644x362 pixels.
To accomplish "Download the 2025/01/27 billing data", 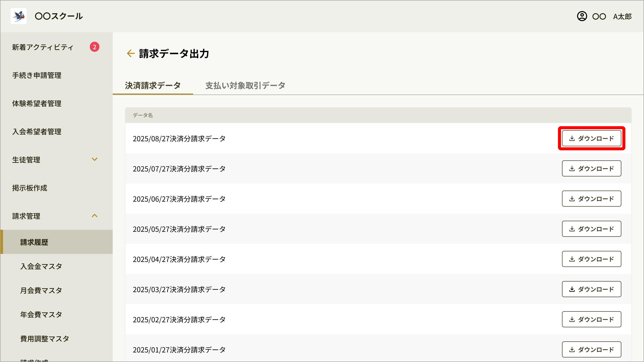I will point(591,349).
